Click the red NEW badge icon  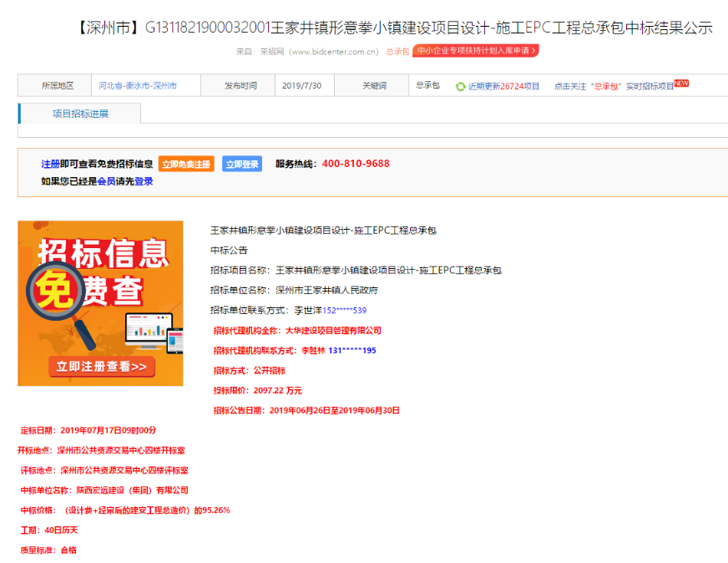coord(681,84)
